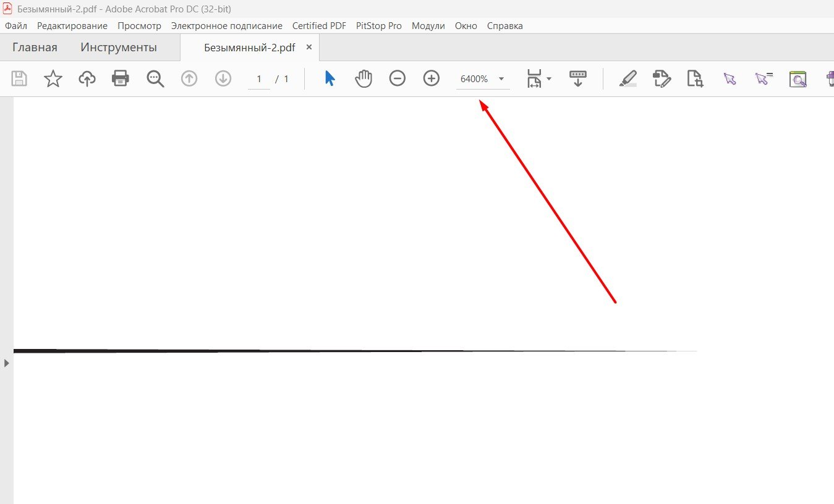Add the file to starred favorites
The width and height of the screenshot is (834, 504).
(x=53, y=78)
